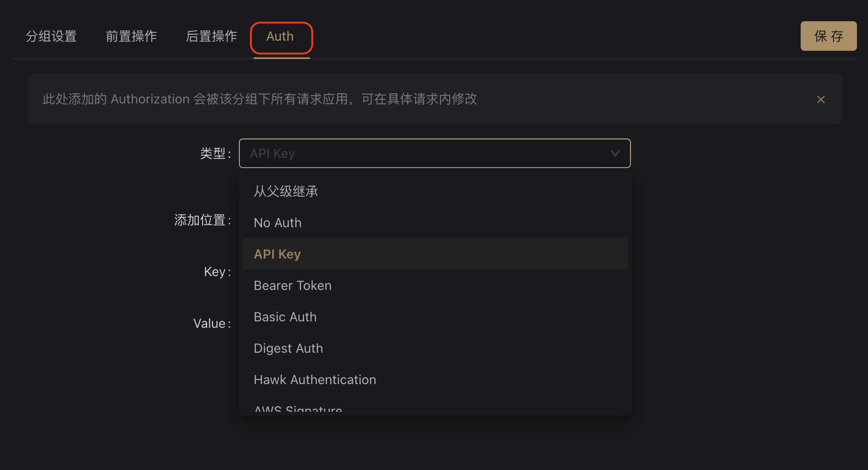Select No Auth option
The width and height of the screenshot is (868, 470).
(278, 223)
